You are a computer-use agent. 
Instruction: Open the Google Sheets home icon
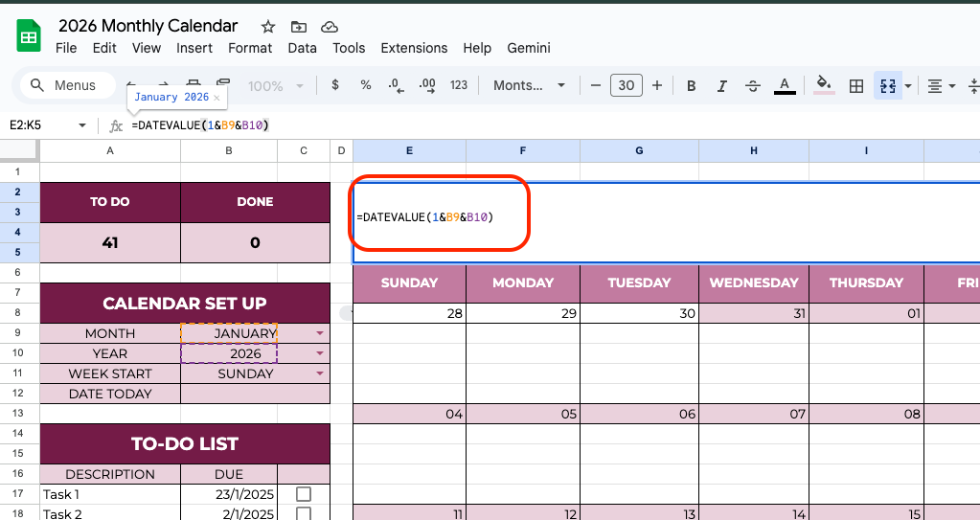tap(28, 35)
